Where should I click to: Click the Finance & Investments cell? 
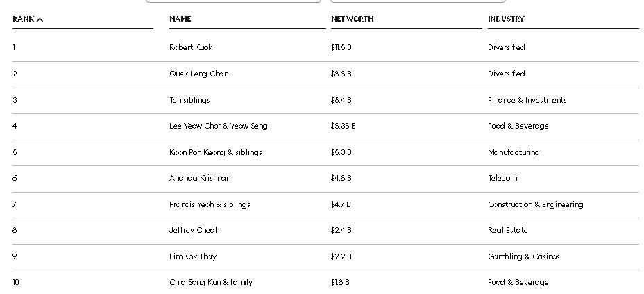point(527,100)
